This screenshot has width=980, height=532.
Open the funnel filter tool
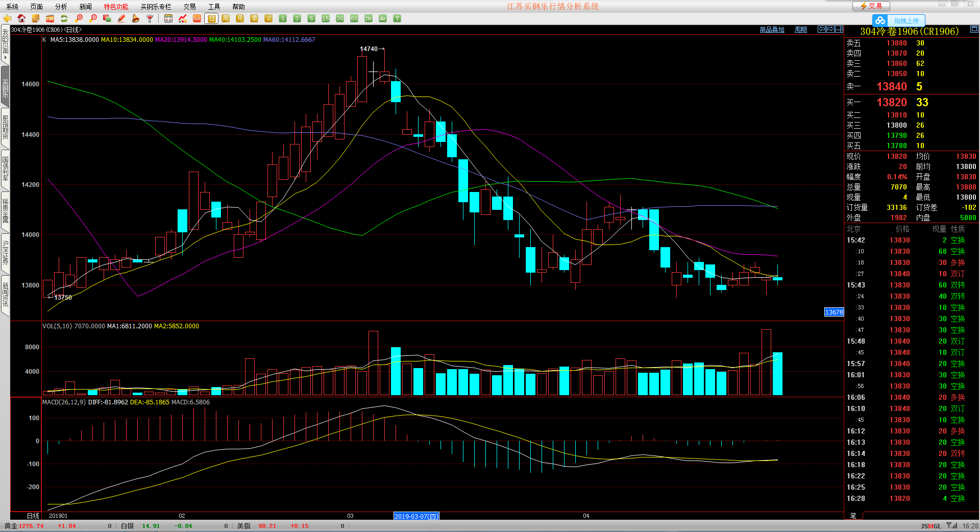click(150, 19)
